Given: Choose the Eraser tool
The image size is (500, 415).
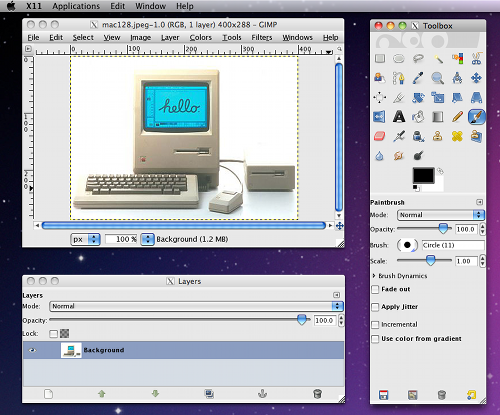Looking at the screenshot, I should (380, 136).
